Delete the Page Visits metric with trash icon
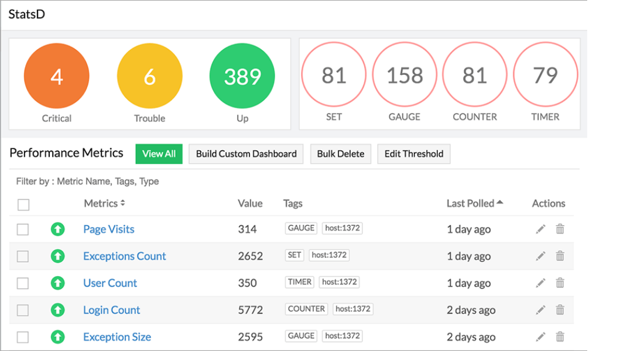Image resolution: width=644 pixels, height=351 pixels. pos(560,229)
